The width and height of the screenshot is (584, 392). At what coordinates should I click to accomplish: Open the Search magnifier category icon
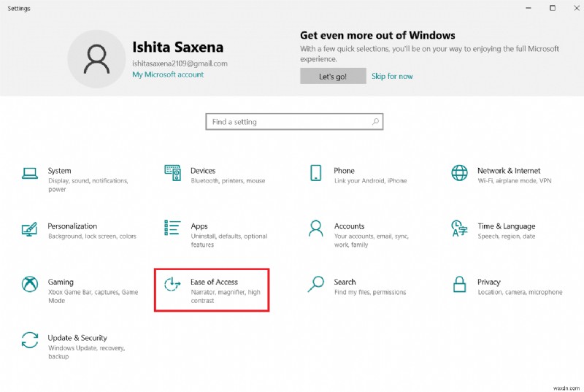click(x=316, y=284)
